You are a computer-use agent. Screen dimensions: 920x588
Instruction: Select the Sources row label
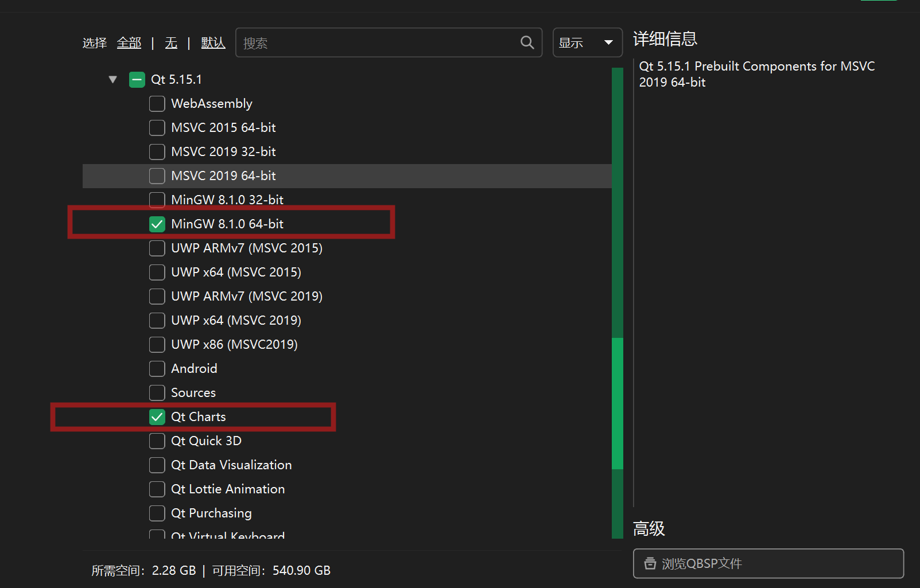[193, 393]
